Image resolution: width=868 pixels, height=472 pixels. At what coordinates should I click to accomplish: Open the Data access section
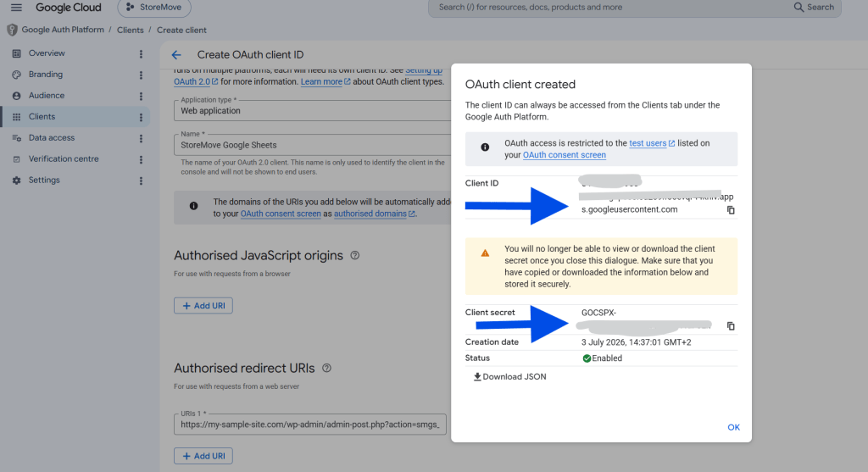pyautogui.click(x=52, y=138)
